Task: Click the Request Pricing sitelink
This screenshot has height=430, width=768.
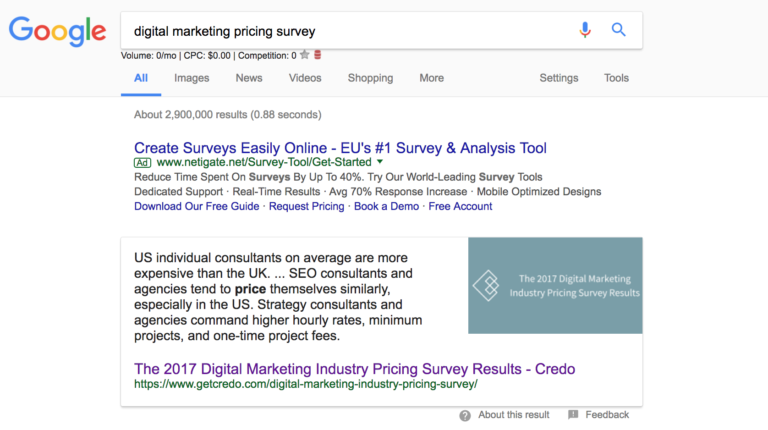Action: tap(307, 206)
